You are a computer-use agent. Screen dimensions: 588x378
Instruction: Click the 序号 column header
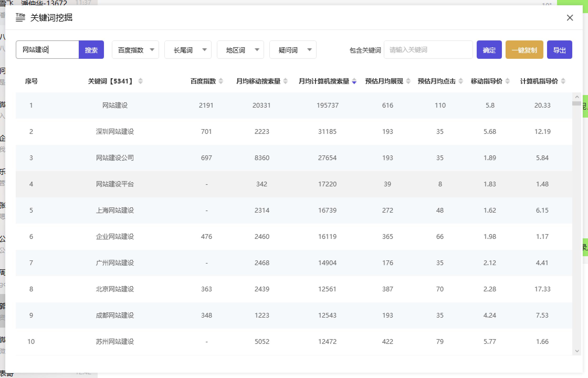click(31, 81)
